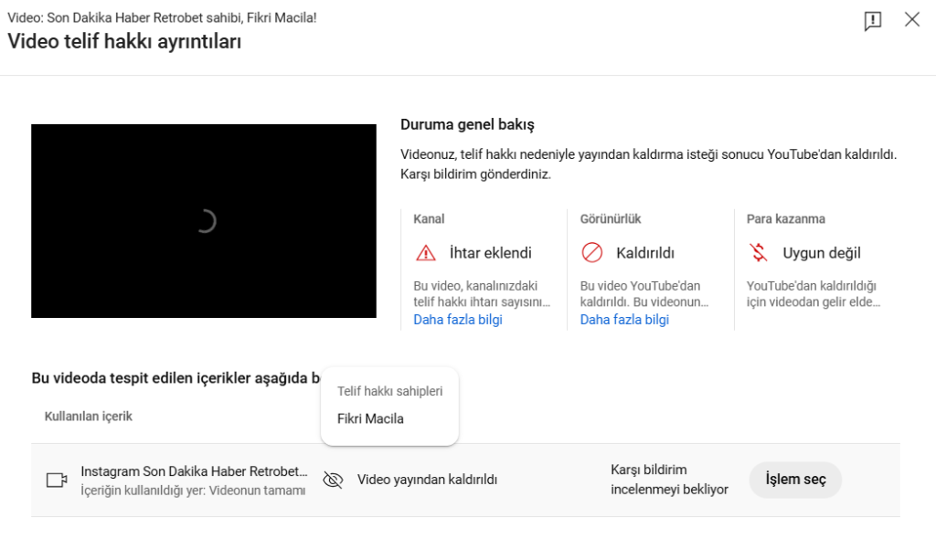This screenshot has height=560, width=936.
Task: Select "Fikri Macila" in the owners popup
Action: click(x=370, y=418)
